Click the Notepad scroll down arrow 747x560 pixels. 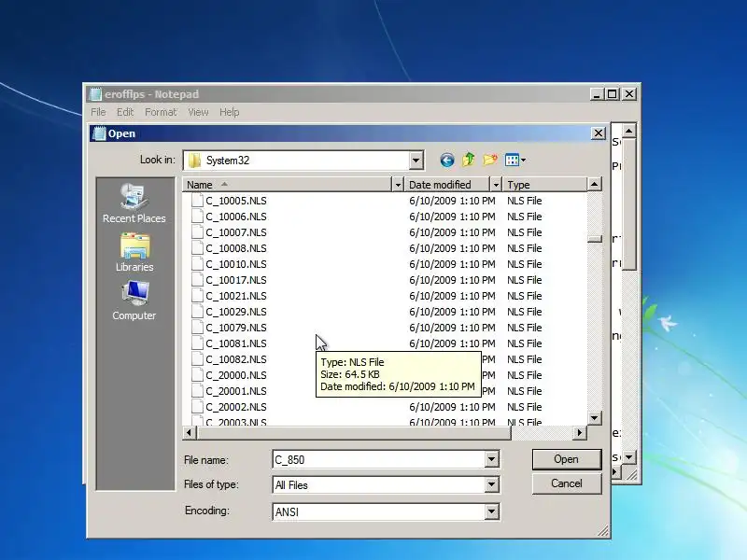tap(629, 457)
